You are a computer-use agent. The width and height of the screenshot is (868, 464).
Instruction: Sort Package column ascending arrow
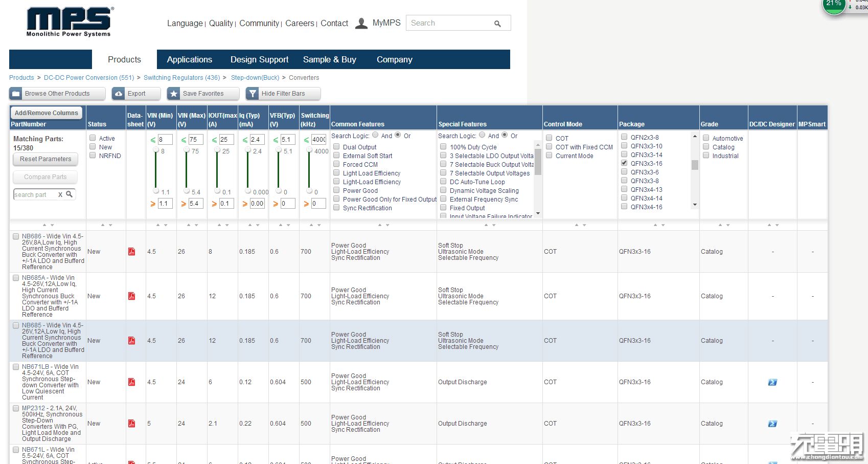point(655,225)
